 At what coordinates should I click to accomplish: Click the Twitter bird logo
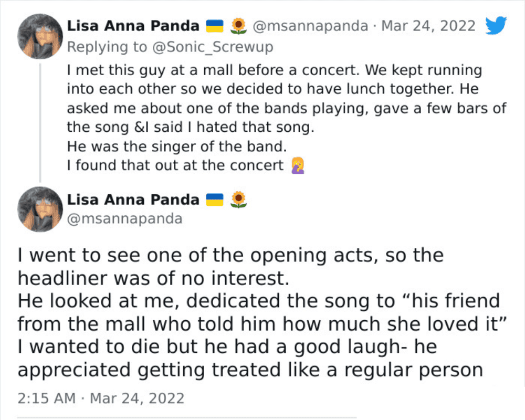pos(496,25)
